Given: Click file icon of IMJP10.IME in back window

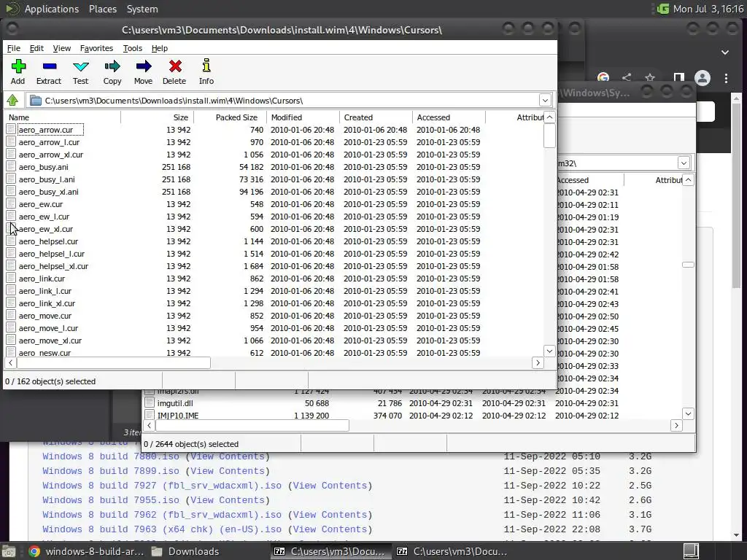Looking at the screenshot, I should click(x=150, y=415).
